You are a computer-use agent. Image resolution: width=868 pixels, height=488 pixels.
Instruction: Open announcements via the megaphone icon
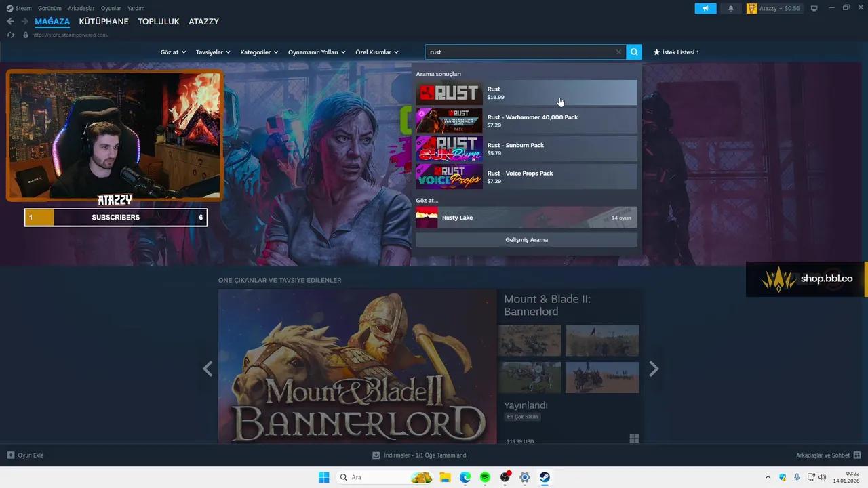(705, 8)
